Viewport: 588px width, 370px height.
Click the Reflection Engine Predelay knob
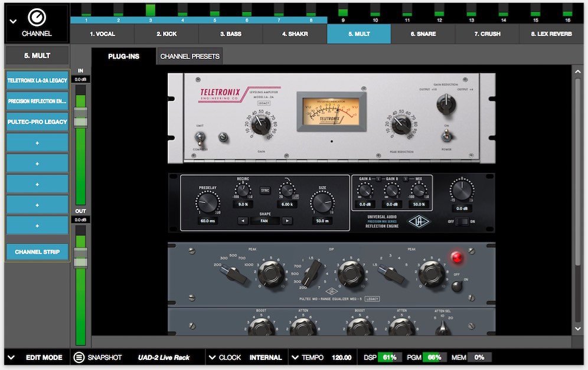(207, 203)
